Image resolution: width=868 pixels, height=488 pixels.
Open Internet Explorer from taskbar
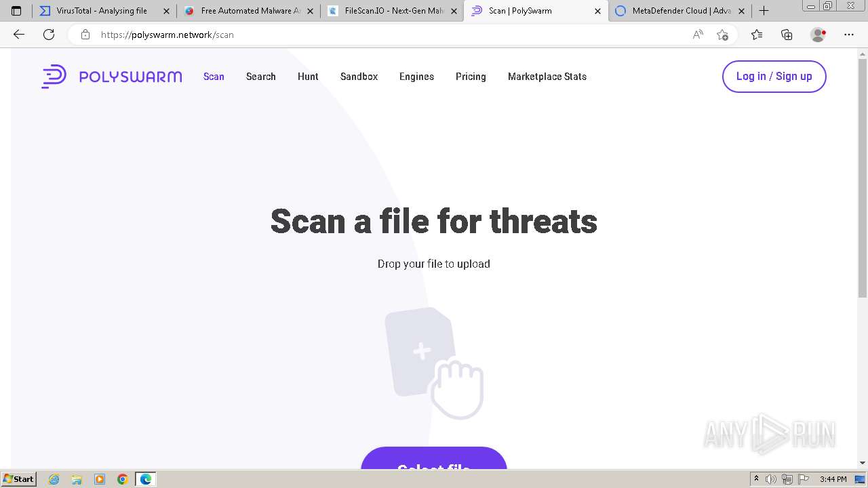[x=54, y=479]
